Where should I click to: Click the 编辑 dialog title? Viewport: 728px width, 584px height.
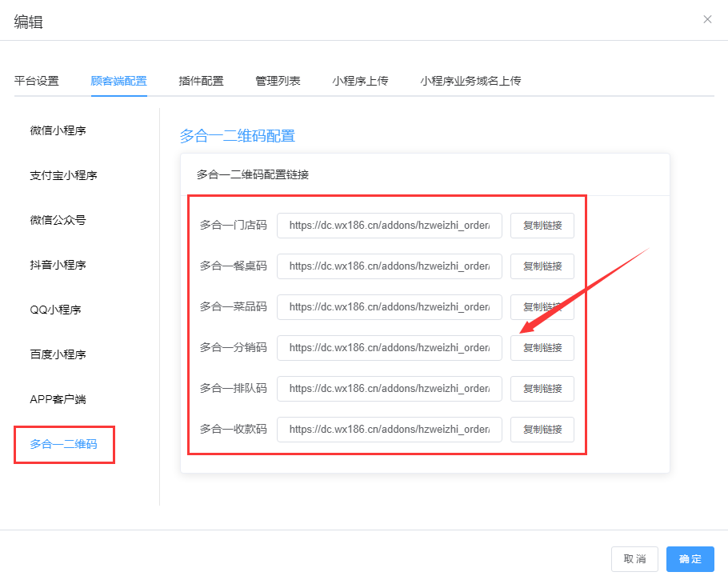coord(28,22)
